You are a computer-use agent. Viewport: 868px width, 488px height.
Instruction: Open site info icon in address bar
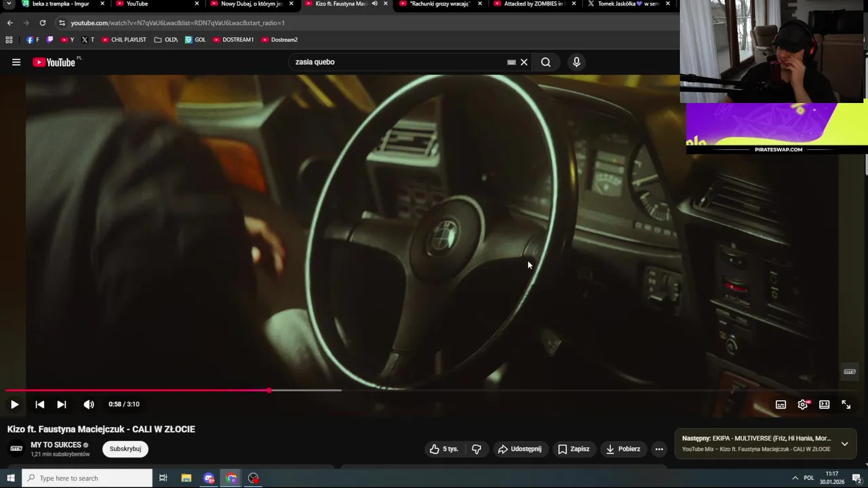pyautogui.click(x=62, y=23)
